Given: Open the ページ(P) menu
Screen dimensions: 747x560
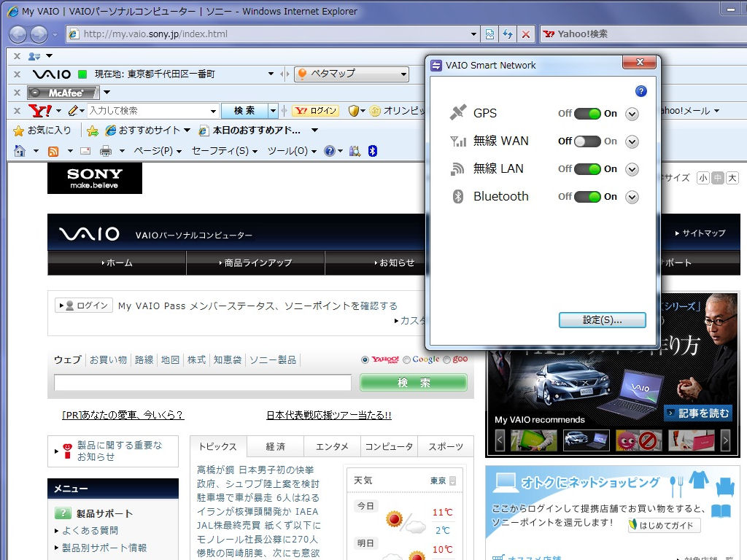Looking at the screenshot, I should (x=158, y=151).
